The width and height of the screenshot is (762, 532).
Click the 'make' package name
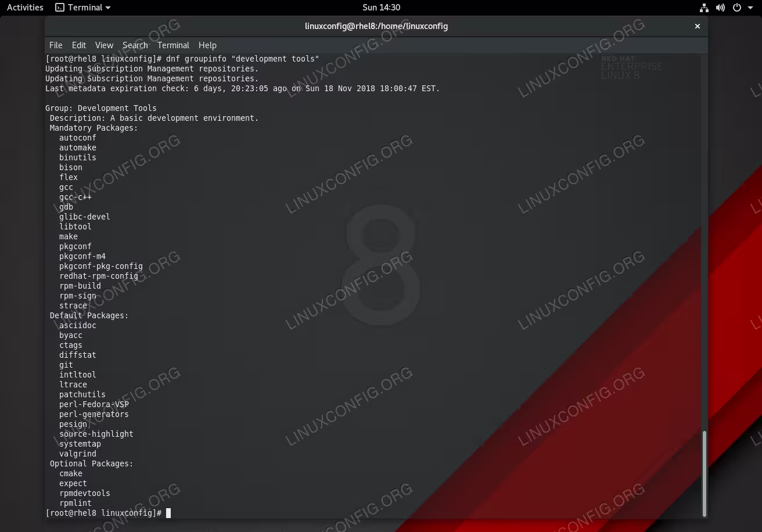69,236
